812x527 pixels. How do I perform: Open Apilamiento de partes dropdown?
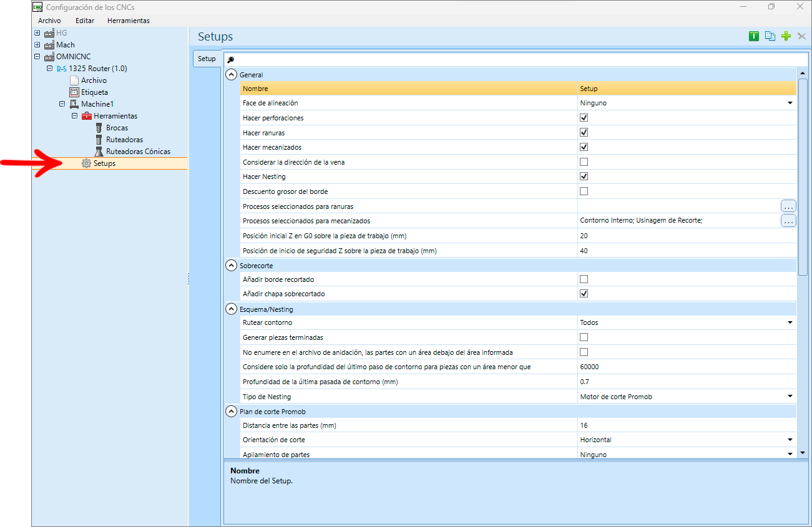pyautogui.click(x=790, y=455)
